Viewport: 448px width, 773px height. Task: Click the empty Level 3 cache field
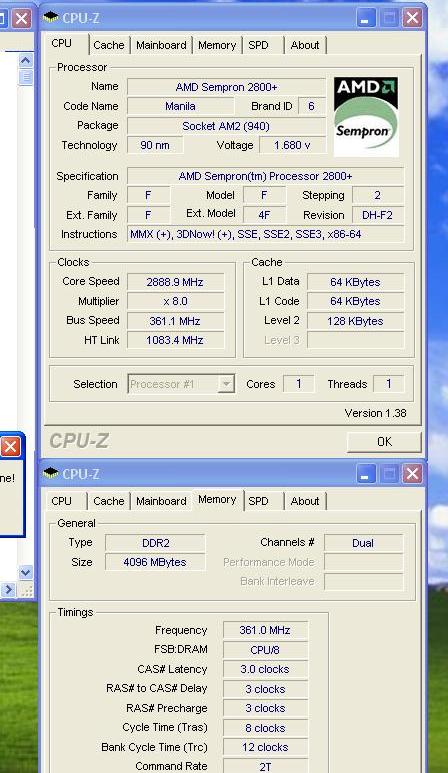tap(355, 340)
